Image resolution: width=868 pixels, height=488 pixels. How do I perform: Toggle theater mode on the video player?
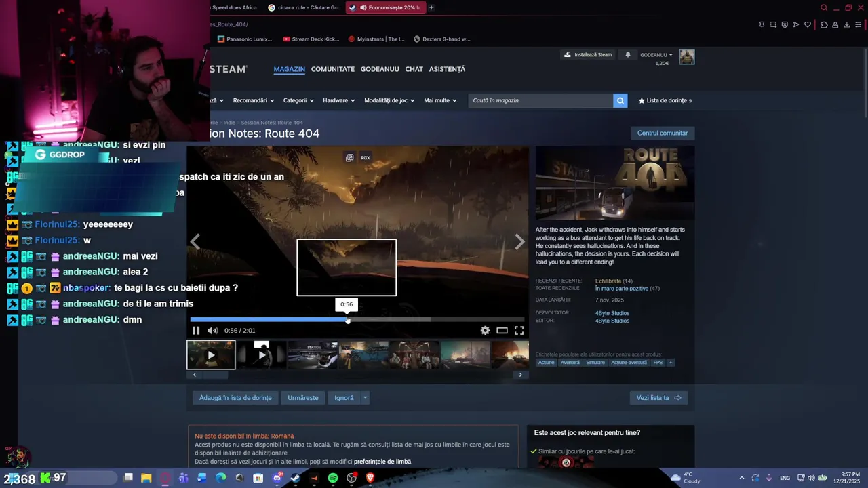502,331
